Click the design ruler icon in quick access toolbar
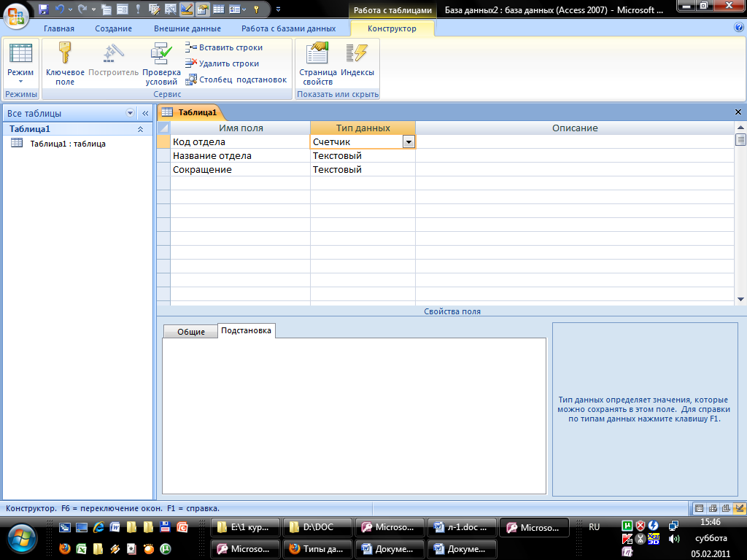Image resolution: width=747 pixels, height=560 pixels. (x=186, y=9)
